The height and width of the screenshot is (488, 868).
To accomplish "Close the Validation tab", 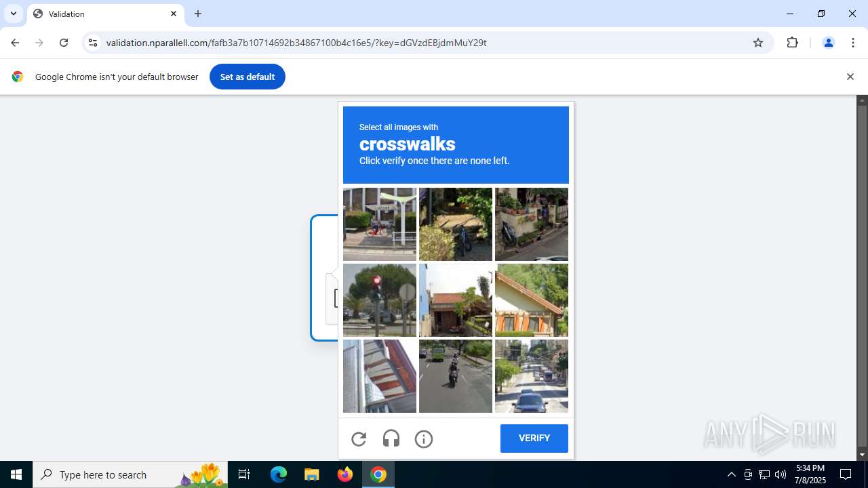I will tap(174, 14).
